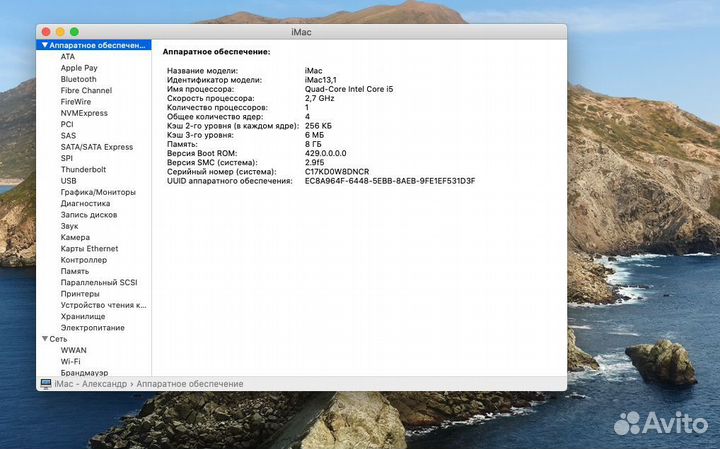
Task: Click Boot ROM version 429.0.0.0.0
Action: point(326,153)
